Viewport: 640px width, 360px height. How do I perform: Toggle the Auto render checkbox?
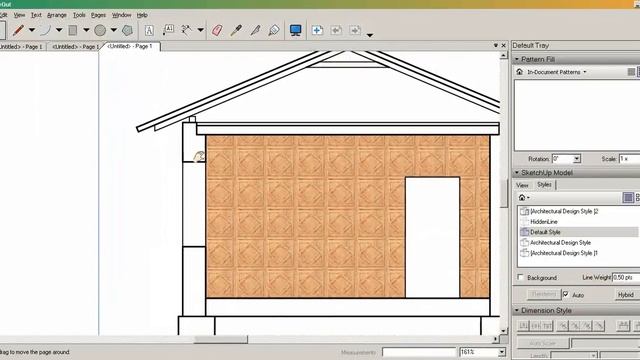pos(566,294)
